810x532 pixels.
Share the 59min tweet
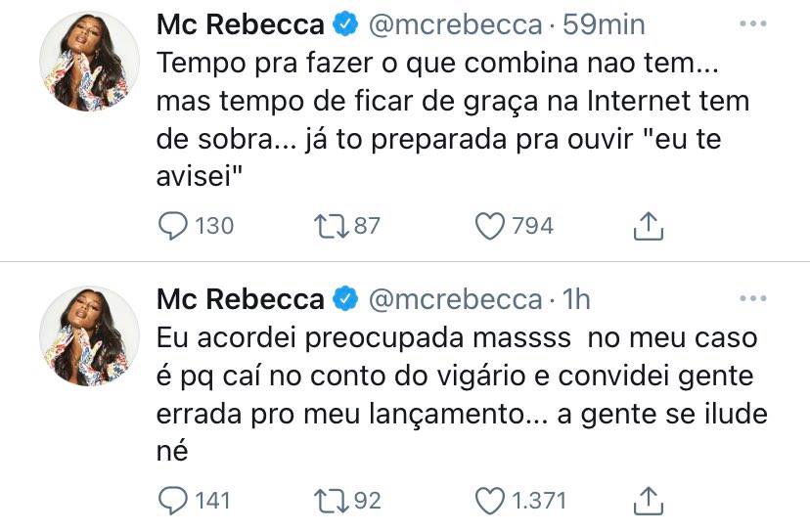(x=649, y=226)
